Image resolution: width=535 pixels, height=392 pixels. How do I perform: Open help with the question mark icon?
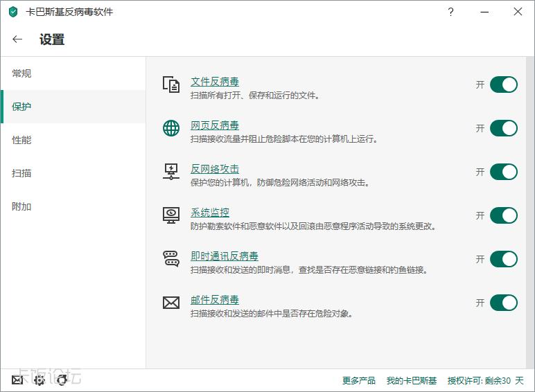click(x=450, y=12)
